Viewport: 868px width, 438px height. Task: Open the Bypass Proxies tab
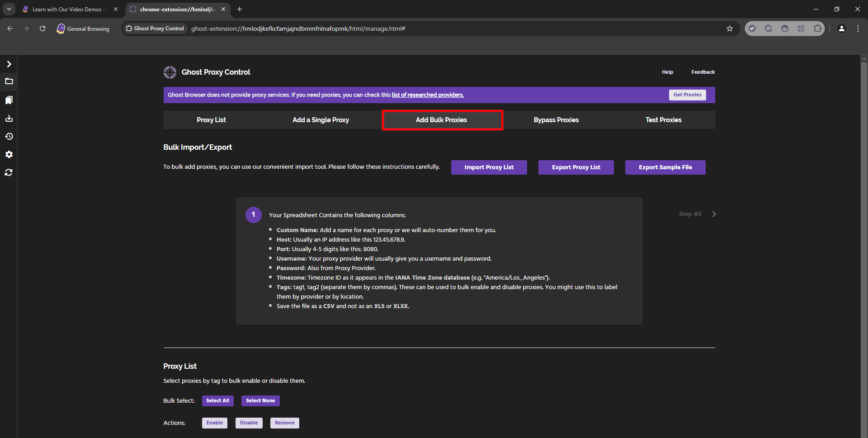pyautogui.click(x=556, y=120)
